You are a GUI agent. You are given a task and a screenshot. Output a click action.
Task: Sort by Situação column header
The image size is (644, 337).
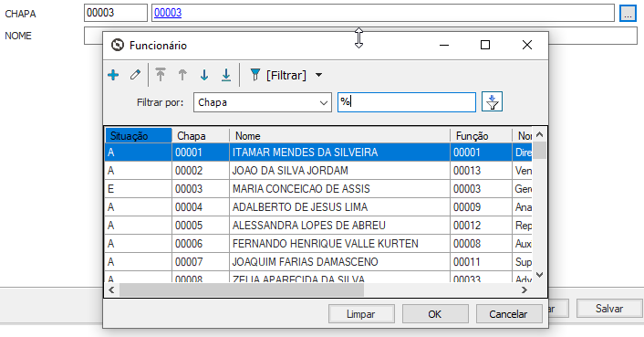[x=139, y=135]
